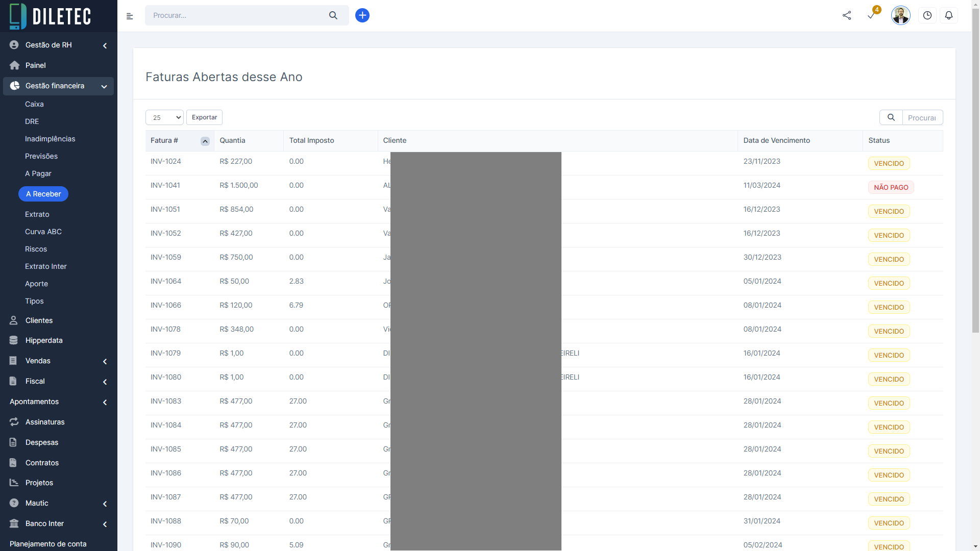Screen dimensions: 980x551
Task: Click the share icon in the top bar
Action: click(847, 15)
